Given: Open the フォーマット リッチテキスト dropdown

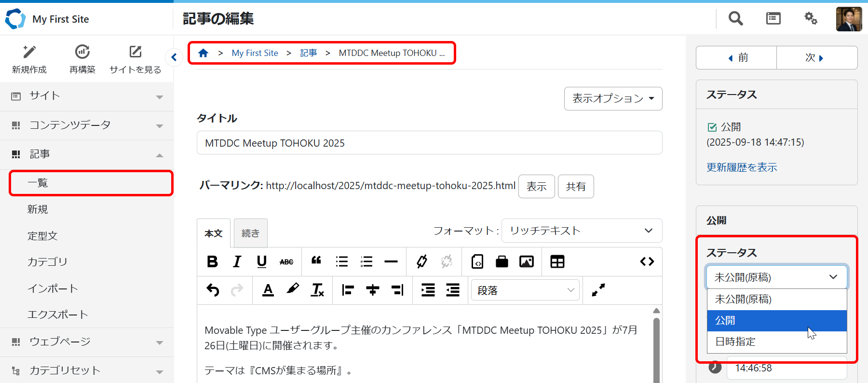Looking at the screenshot, I should pos(582,231).
